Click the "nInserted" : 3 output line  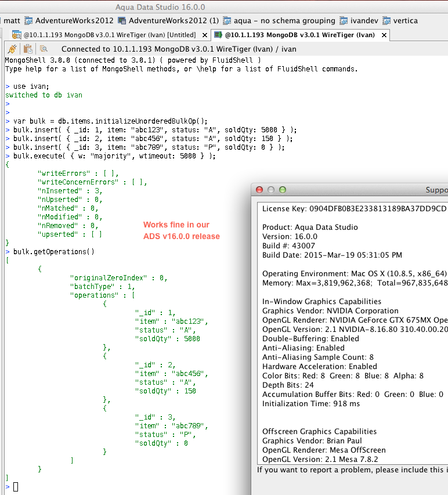tap(70, 191)
